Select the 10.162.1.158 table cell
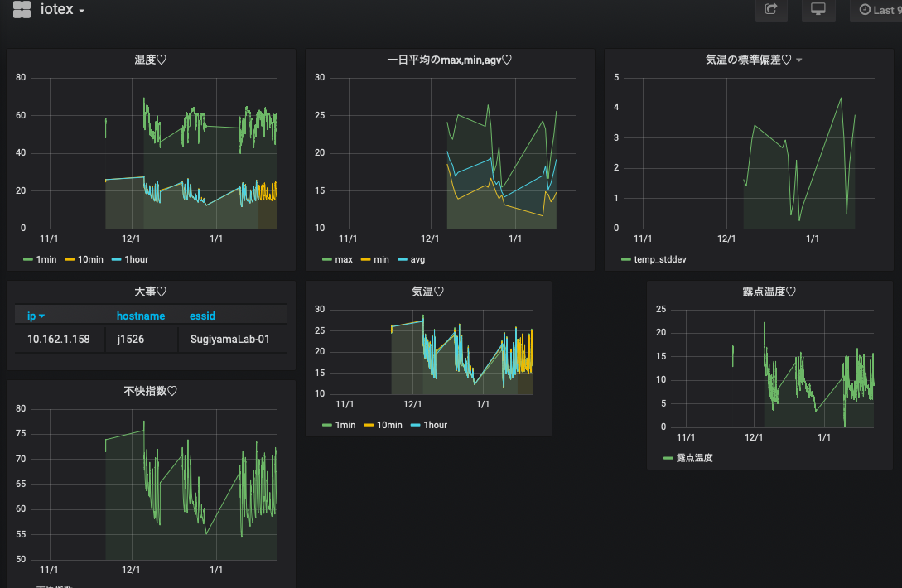The width and height of the screenshot is (902, 588). pos(59,340)
